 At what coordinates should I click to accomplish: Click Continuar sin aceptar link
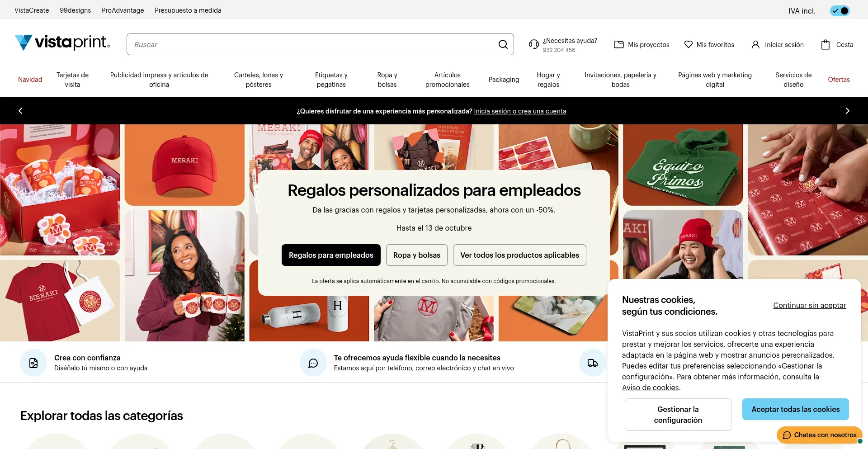pyautogui.click(x=809, y=305)
